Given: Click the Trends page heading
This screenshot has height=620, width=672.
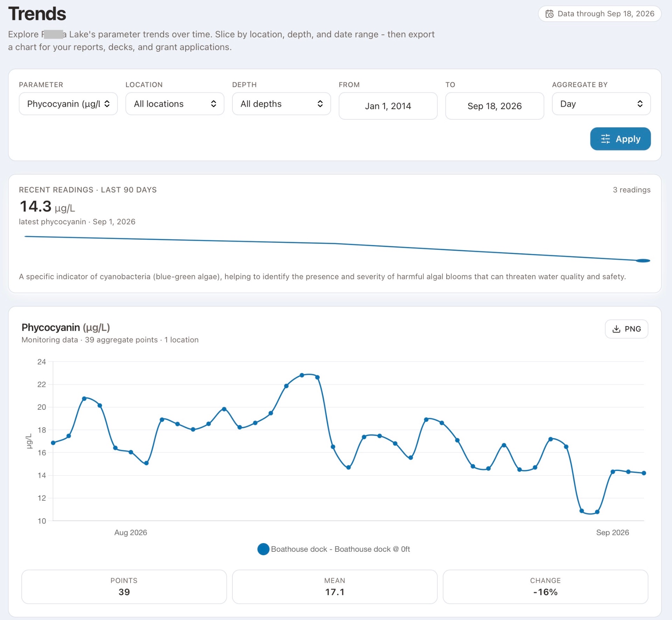Looking at the screenshot, I should 37,14.
